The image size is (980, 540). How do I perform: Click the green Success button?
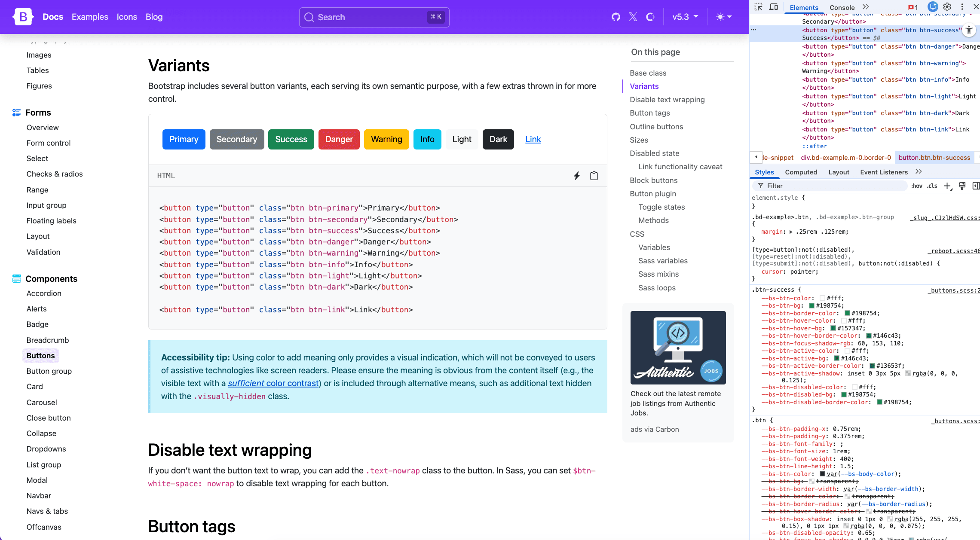tap(291, 139)
